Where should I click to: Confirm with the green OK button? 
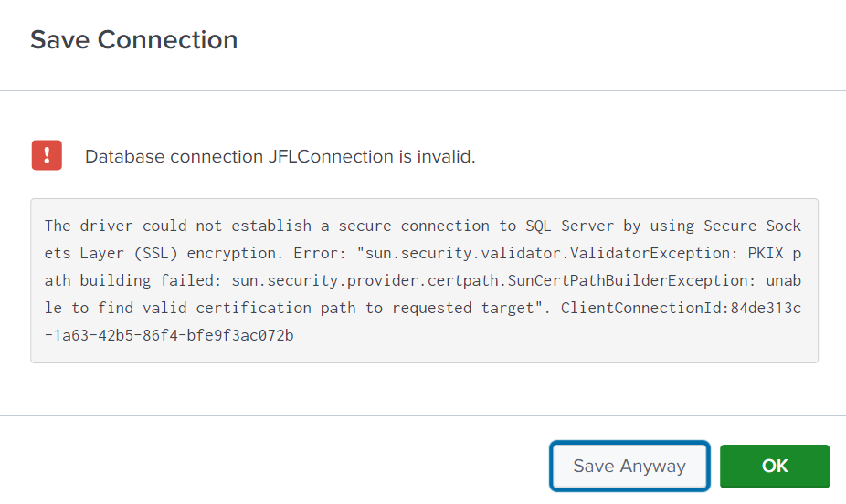coord(774,467)
